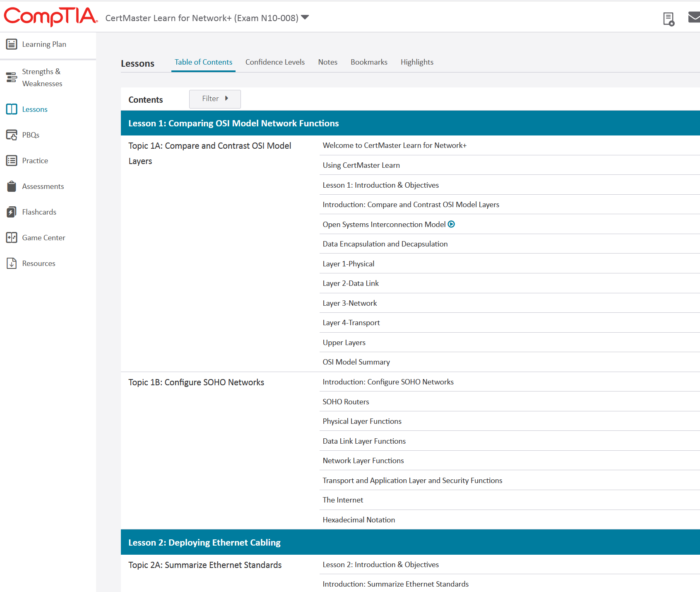This screenshot has height=592, width=700.
Task: Click the Lessons book icon
Action: point(12,109)
